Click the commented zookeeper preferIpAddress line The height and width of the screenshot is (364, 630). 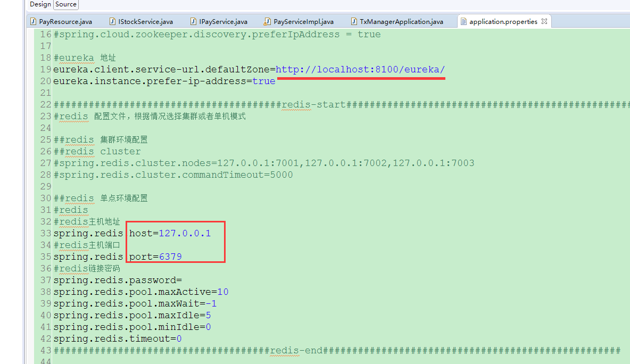coord(217,35)
